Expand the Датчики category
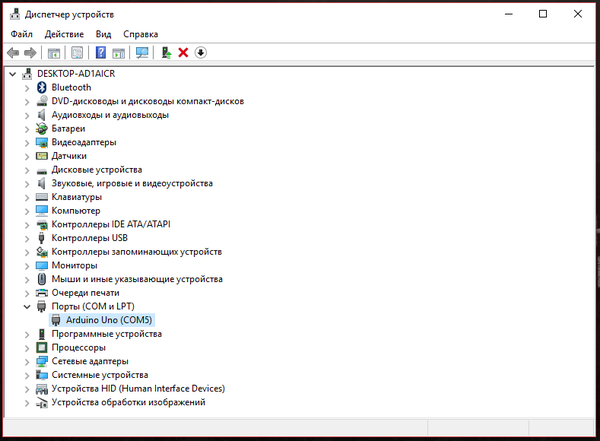 tap(27, 156)
